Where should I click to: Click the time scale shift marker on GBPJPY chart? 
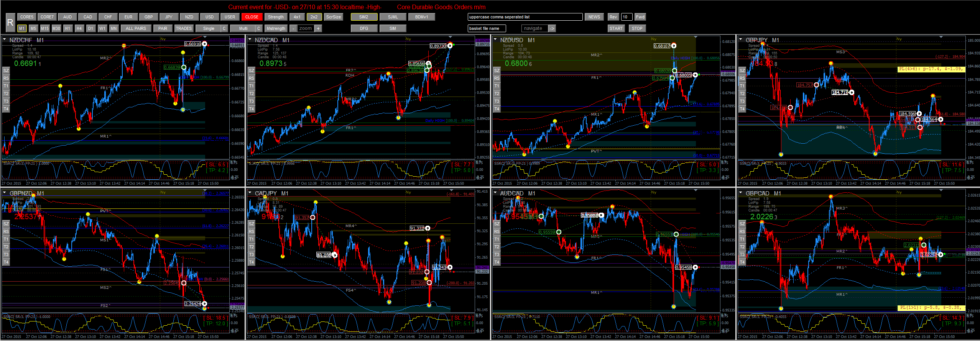[941, 37]
